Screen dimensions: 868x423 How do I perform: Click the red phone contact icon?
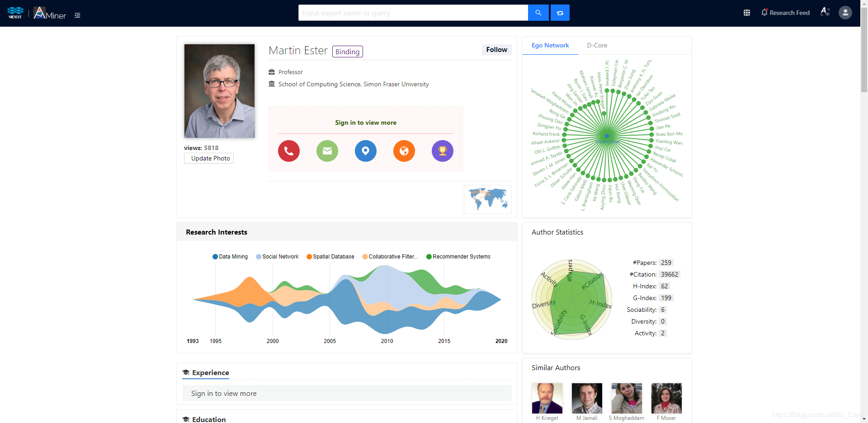pyautogui.click(x=289, y=151)
